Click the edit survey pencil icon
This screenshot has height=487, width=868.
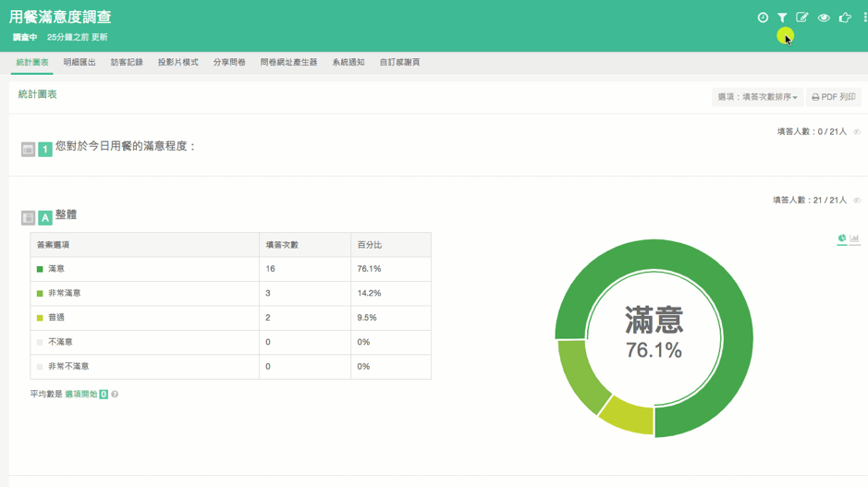pyautogui.click(x=802, y=18)
